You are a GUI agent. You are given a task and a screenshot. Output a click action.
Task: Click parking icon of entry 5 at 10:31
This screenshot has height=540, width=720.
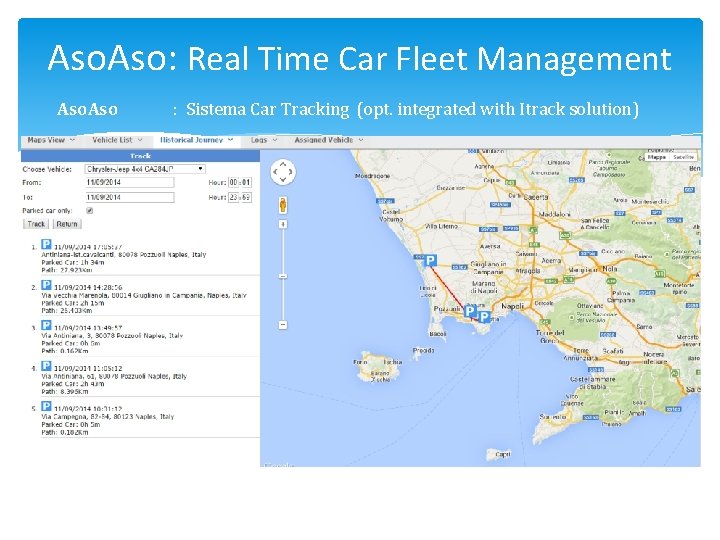[46, 406]
